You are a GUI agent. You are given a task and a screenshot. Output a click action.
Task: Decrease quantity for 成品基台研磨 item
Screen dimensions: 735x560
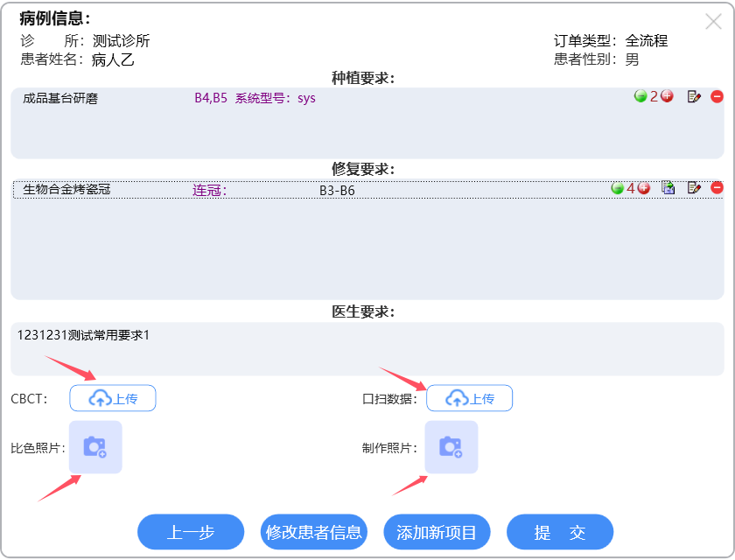click(640, 96)
